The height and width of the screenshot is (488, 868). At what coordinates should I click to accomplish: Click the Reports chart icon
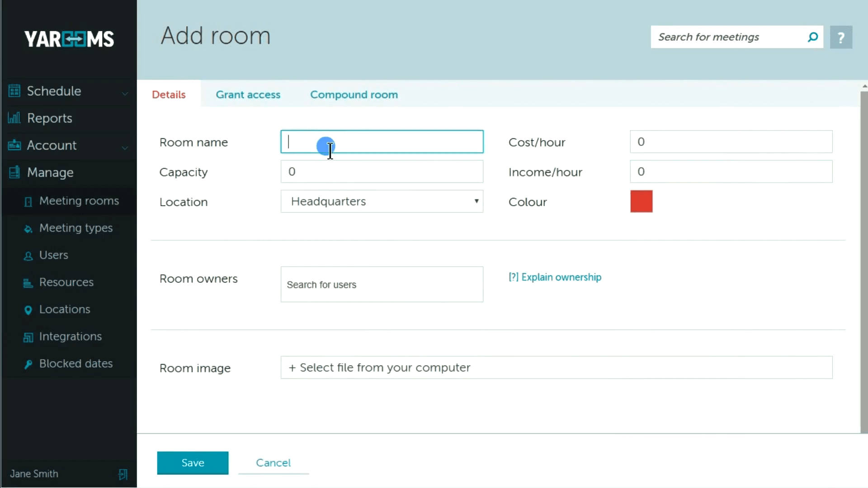(x=14, y=118)
